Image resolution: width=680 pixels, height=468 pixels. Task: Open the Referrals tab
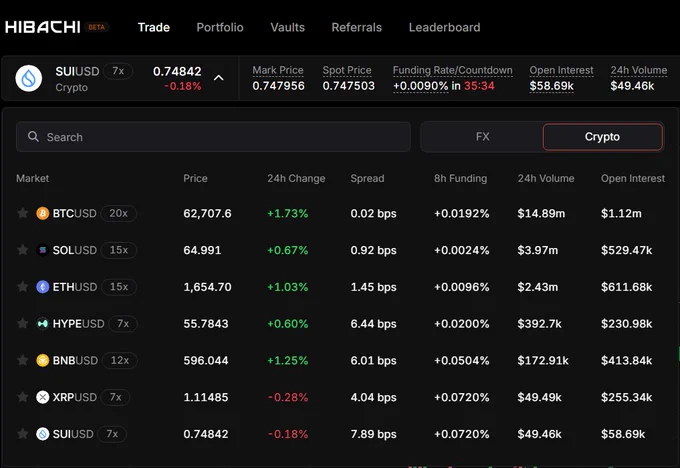point(356,27)
